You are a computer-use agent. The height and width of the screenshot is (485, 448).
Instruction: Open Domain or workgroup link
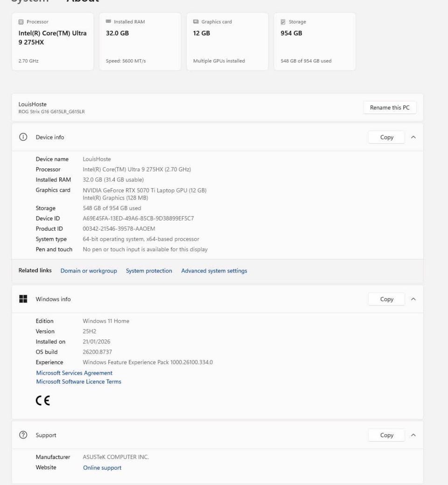point(89,270)
